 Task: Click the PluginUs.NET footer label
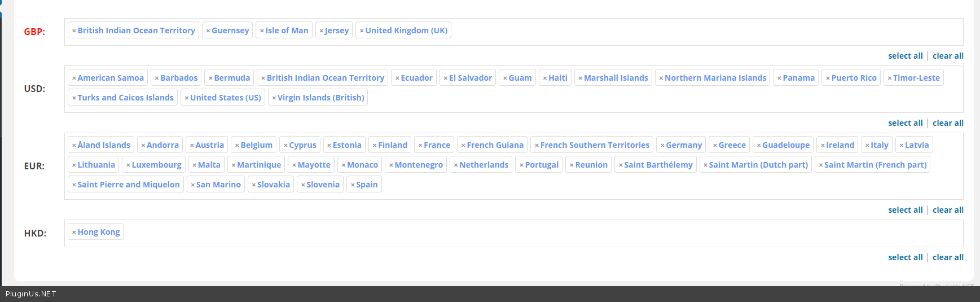pyautogui.click(x=31, y=294)
